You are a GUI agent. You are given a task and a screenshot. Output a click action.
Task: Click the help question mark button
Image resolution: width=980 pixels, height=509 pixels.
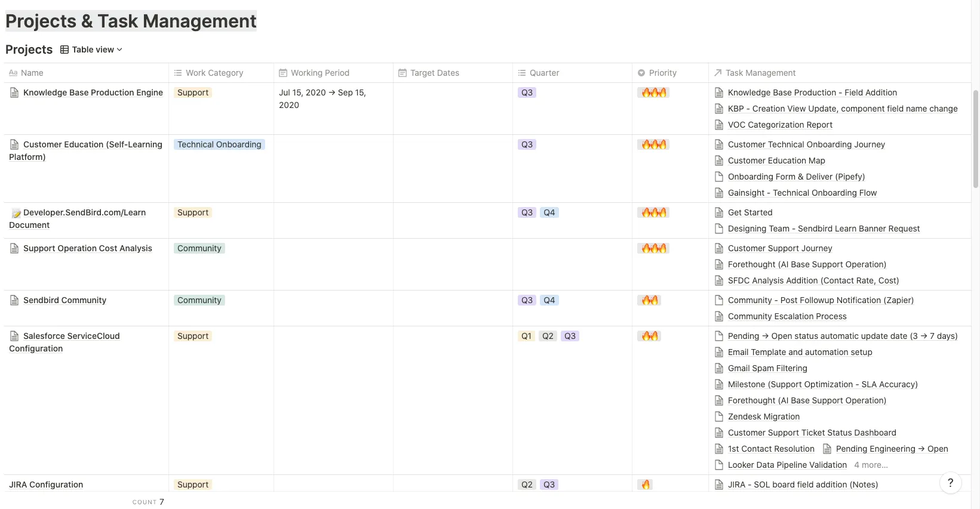pos(950,483)
